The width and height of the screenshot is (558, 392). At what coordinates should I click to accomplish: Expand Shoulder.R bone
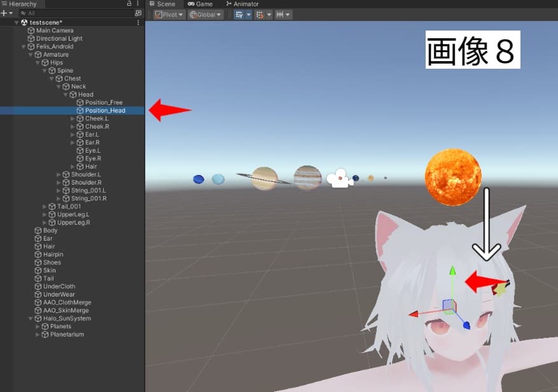(59, 183)
